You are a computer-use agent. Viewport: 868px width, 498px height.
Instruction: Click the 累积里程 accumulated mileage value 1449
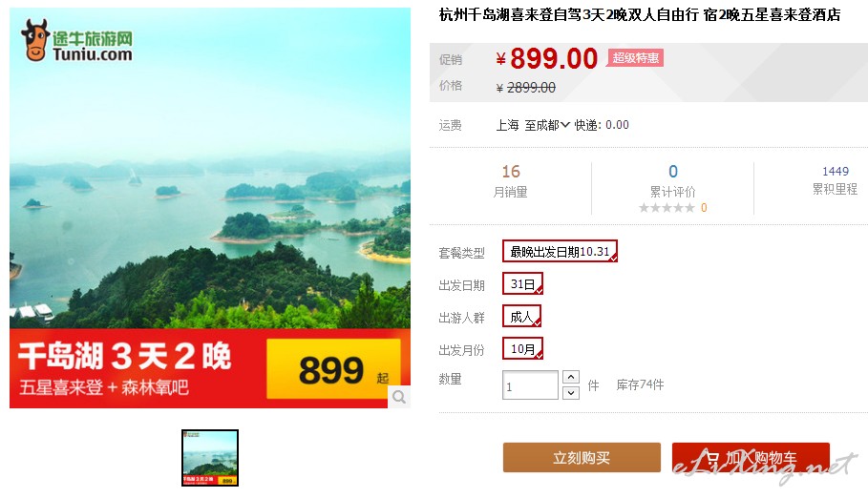[x=835, y=171]
